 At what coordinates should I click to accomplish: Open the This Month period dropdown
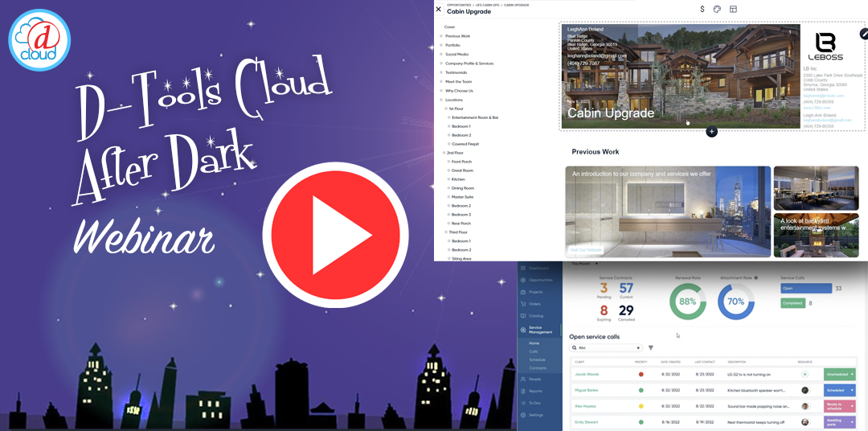[585, 264]
